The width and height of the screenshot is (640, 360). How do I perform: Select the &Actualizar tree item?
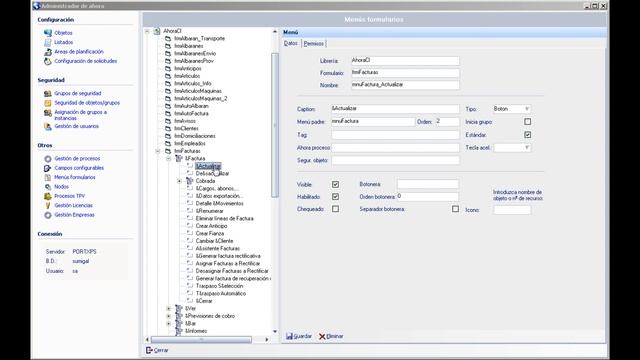point(208,166)
